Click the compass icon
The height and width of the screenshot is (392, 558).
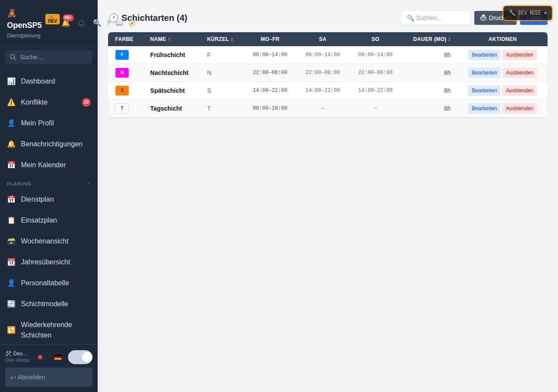pos(132,23)
